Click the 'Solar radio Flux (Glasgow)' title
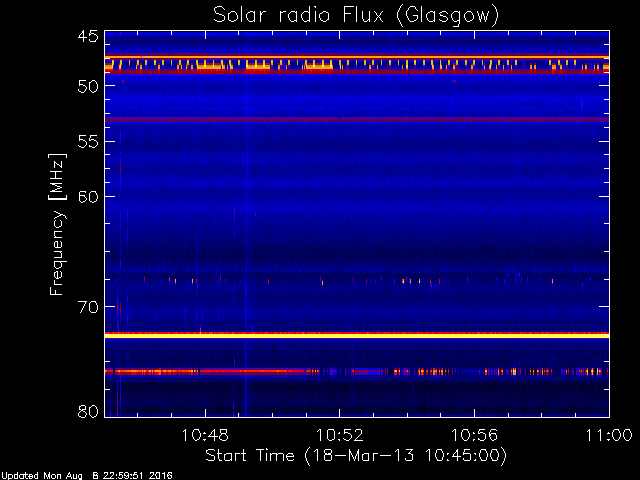The width and height of the screenshot is (640, 480). click(x=356, y=16)
